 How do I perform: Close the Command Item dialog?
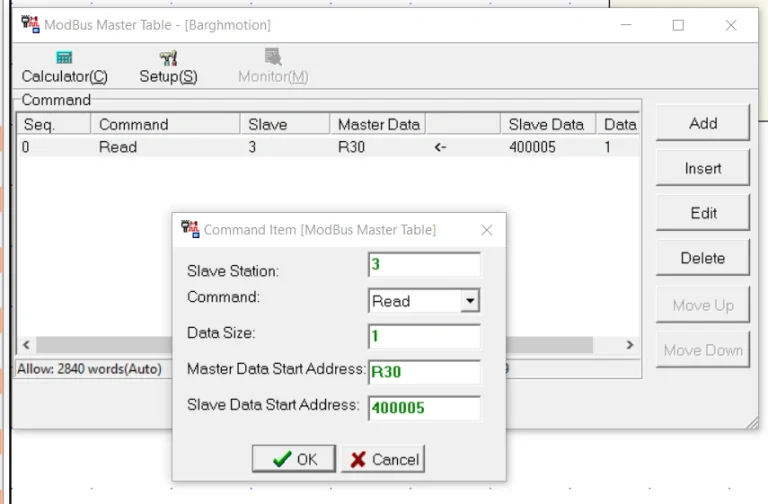pyautogui.click(x=486, y=230)
